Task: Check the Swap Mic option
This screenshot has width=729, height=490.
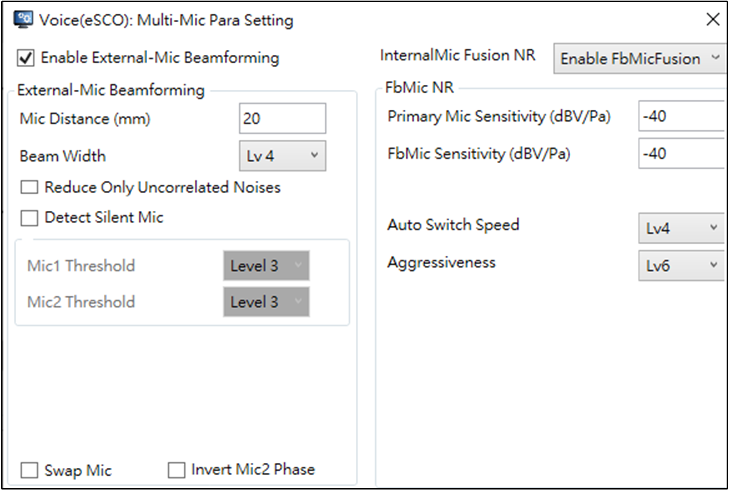Action: click(29, 470)
